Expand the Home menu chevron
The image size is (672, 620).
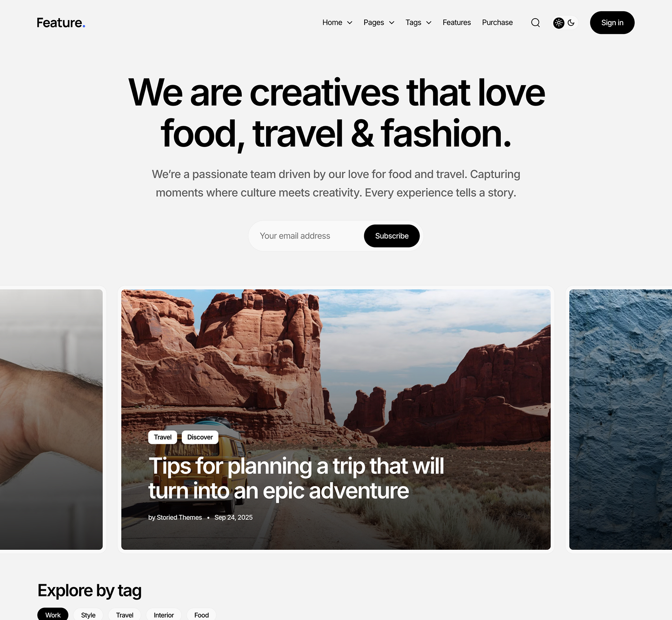350,23
